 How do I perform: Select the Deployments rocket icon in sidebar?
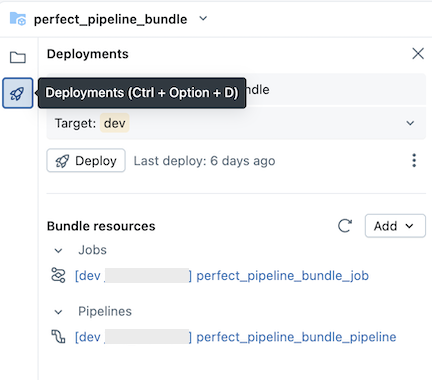click(18, 93)
